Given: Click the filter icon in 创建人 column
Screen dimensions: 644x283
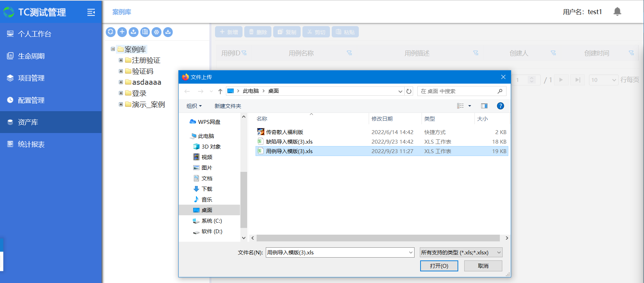Looking at the screenshot, I should coord(553,53).
